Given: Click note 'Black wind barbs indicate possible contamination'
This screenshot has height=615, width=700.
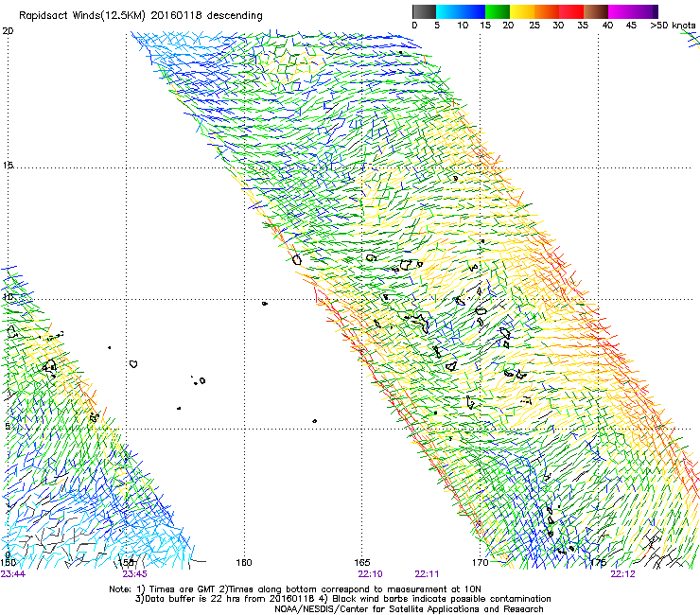Looking at the screenshot, I should (442, 599).
